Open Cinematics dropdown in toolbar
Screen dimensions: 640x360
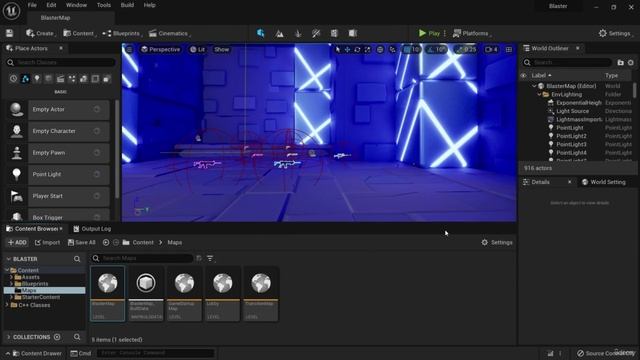click(x=169, y=33)
